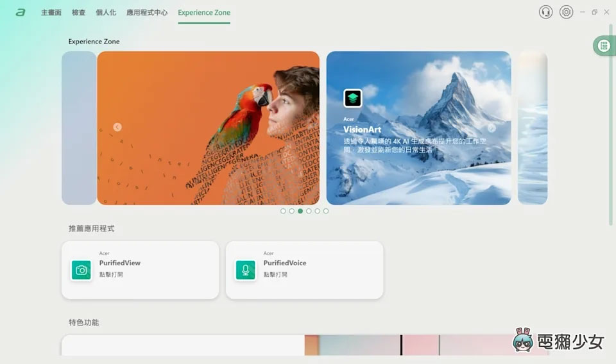Open the PurifiedView app card
The image size is (616, 364).
point(140,270)
